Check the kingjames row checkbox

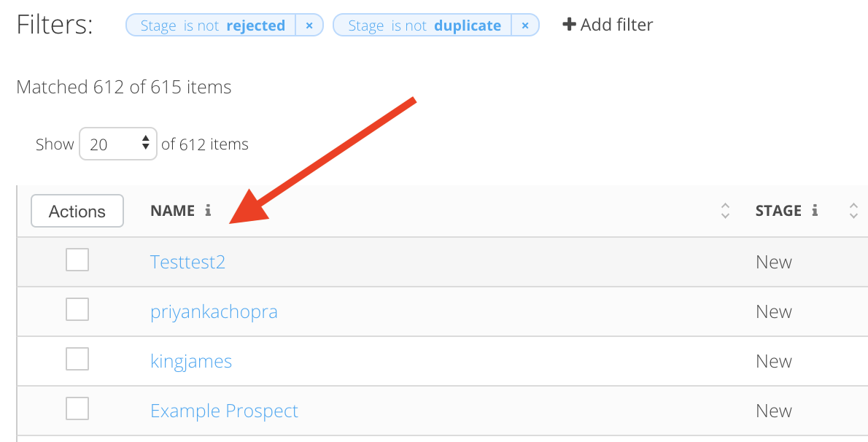tap(77, 359)
